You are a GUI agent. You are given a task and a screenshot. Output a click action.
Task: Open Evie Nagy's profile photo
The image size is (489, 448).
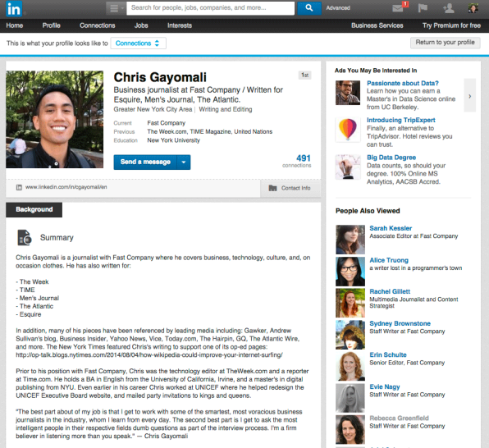[x=350, y=398]
